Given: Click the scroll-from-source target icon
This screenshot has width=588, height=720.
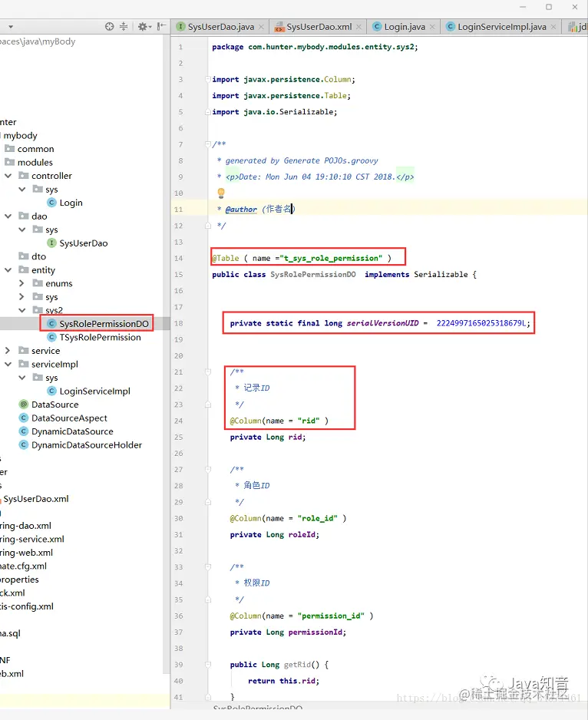Looking at the screenshot, I should coord(109,27).
